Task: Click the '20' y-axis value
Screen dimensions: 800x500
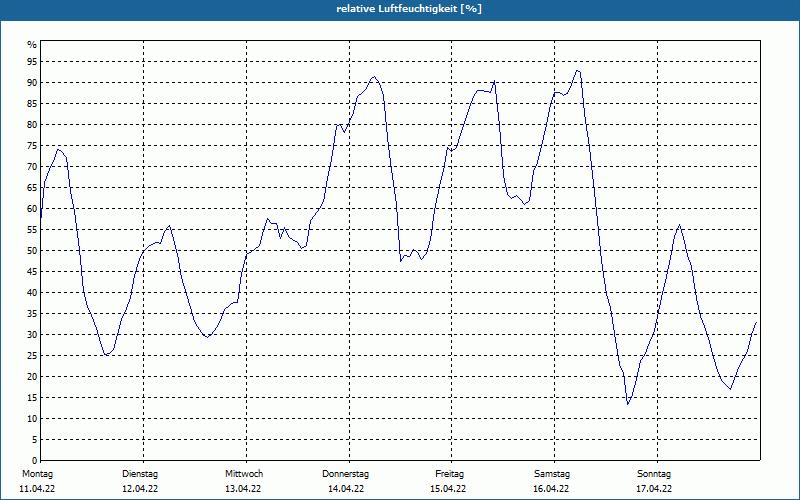Action: click(x=32, y=377)
